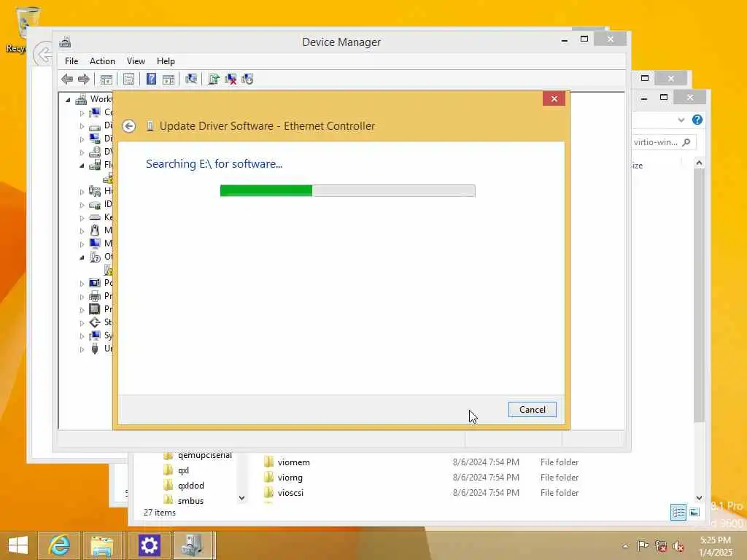Click navigation pane scroll down arrow

(x=241, y=498)
